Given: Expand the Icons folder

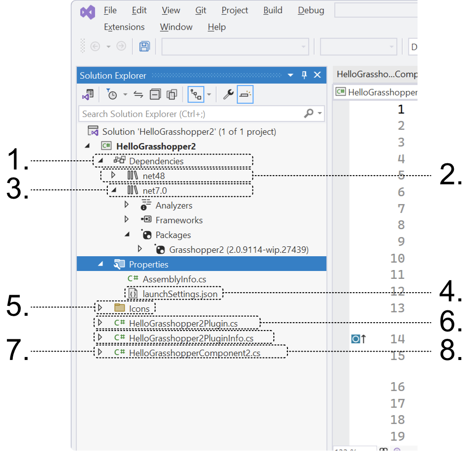Looking at the screenshot, I should click(x=100, y=308).
